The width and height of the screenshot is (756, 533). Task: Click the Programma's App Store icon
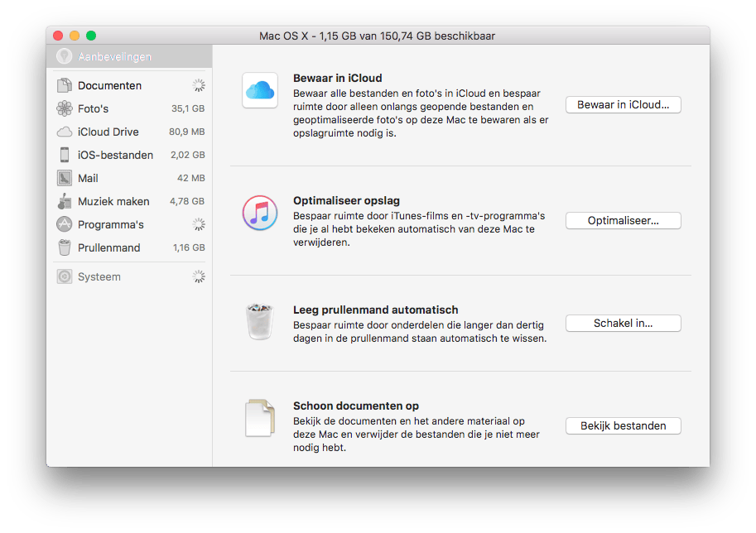pyautogui.click(x=64, y=224)
